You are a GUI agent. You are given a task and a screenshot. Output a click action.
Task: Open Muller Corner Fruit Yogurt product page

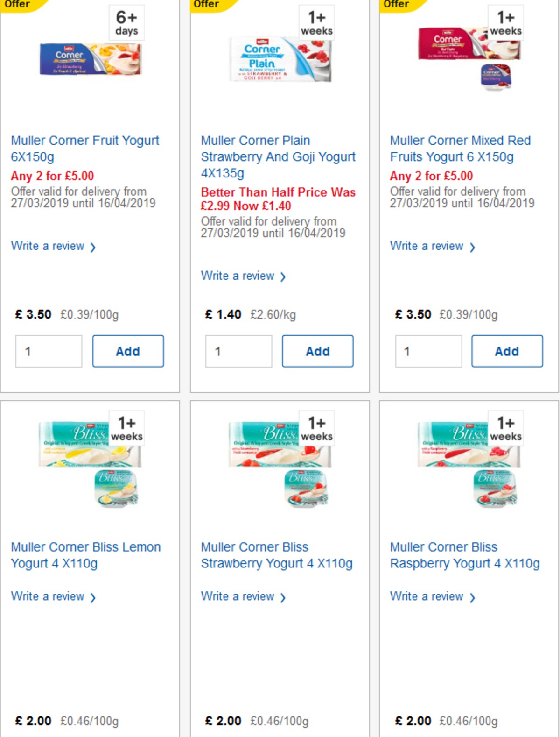tap(85, 149)
